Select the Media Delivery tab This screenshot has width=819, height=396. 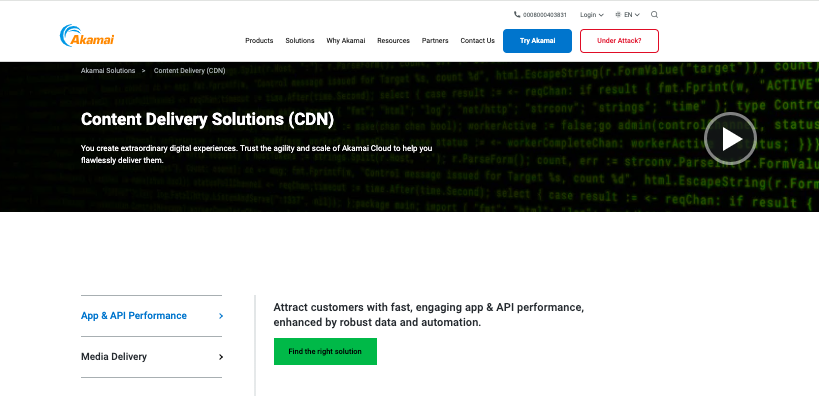tap(151, 357)
